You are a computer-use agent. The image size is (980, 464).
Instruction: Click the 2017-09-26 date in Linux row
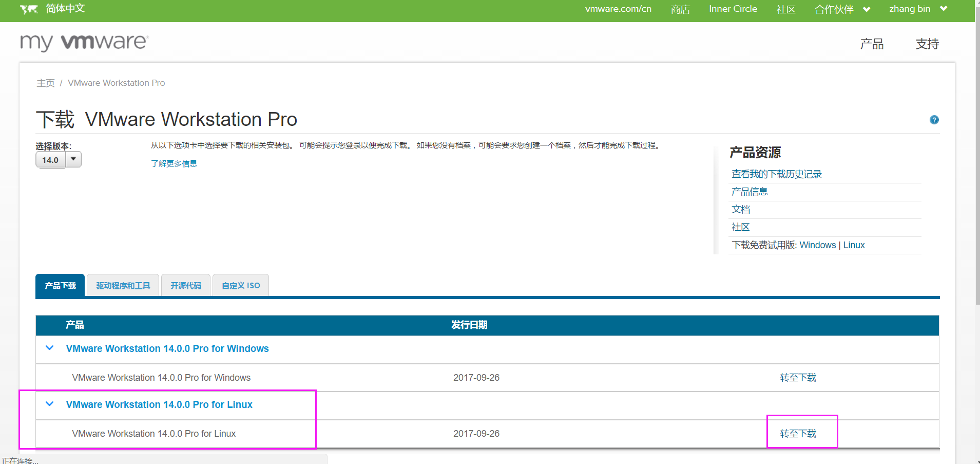click(476, 434)
